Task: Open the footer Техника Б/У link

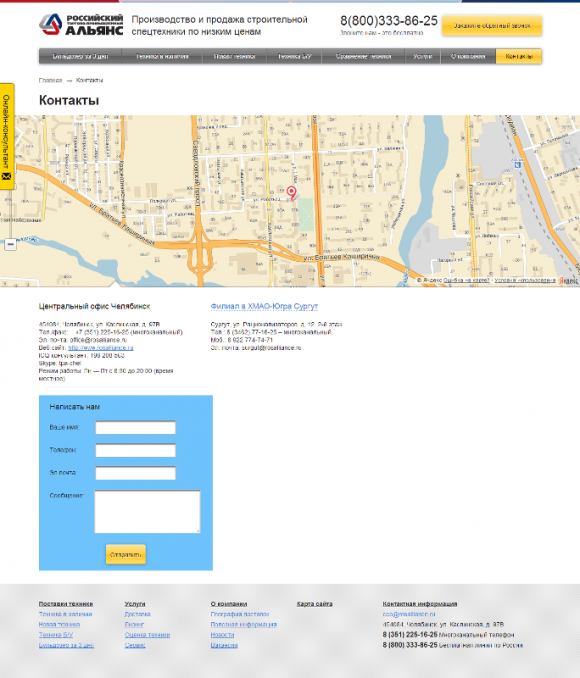Action: [56, 635]
